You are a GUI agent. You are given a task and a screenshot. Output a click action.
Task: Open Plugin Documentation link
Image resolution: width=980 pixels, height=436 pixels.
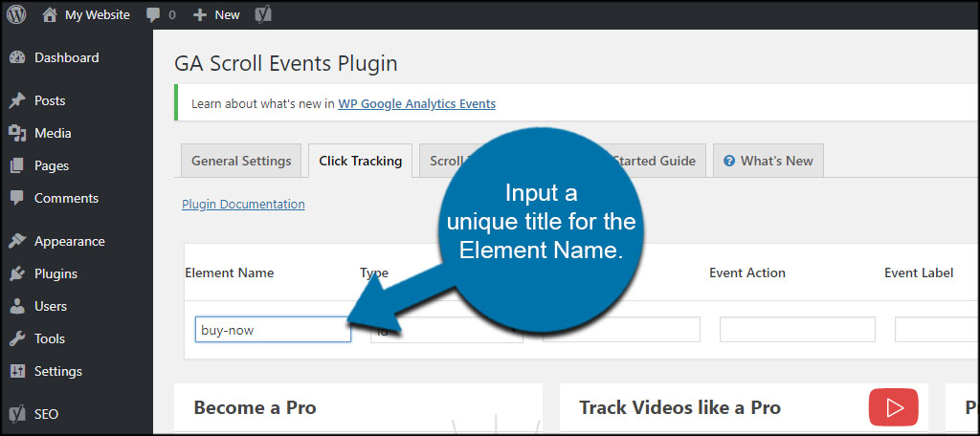point(243,204)
